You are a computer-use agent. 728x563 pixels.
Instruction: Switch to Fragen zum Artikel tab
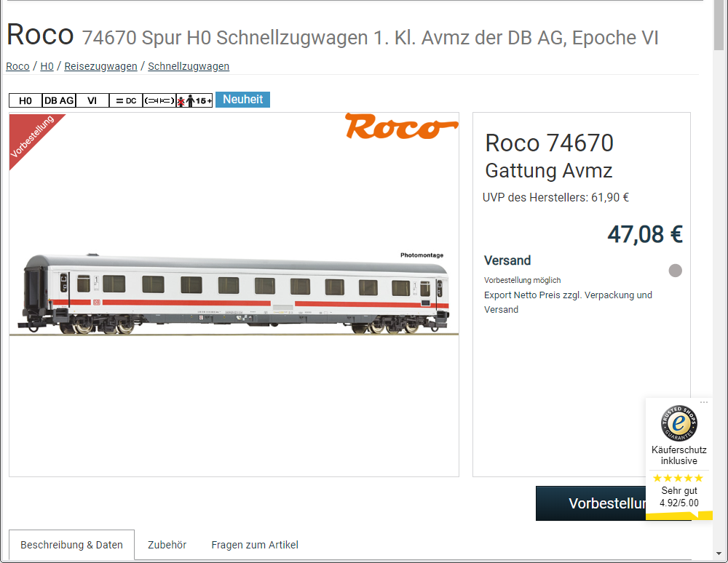pos(255,545)
